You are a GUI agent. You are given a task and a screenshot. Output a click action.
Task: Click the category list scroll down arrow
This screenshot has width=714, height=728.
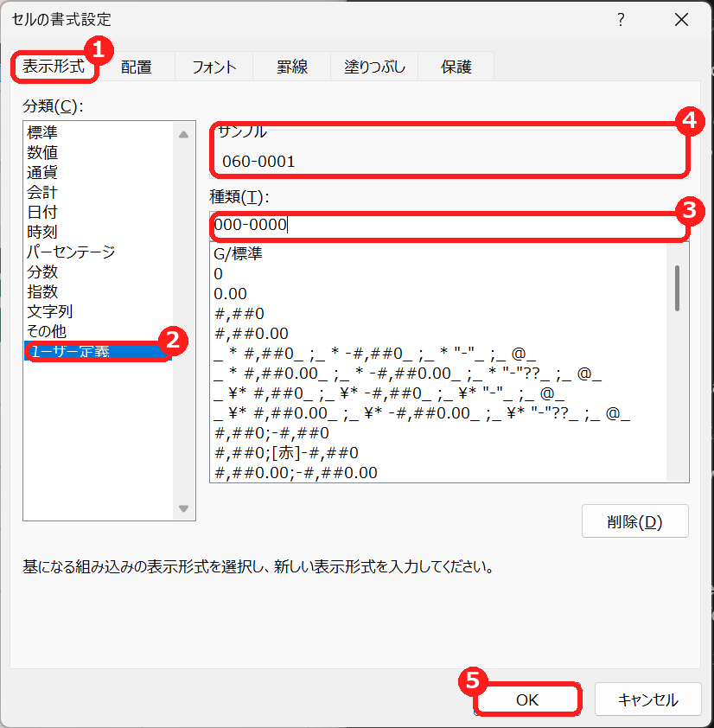point(184,508)
